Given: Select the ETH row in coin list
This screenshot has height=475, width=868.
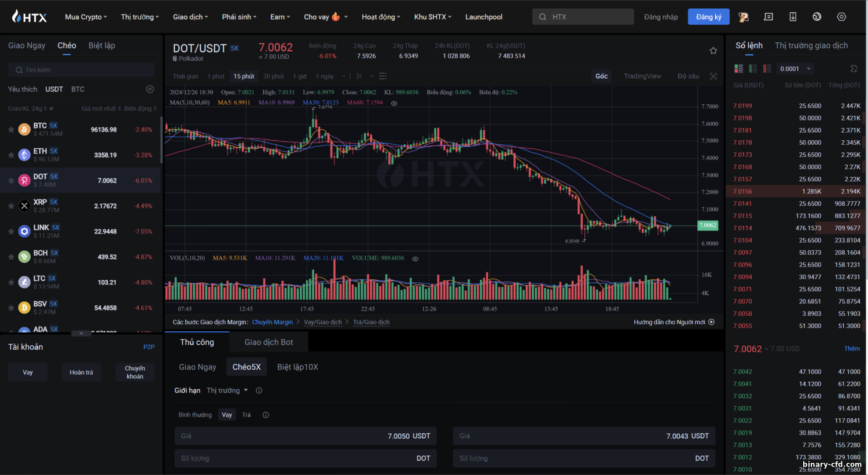Looking at the screenshot, I should (80, 155).
